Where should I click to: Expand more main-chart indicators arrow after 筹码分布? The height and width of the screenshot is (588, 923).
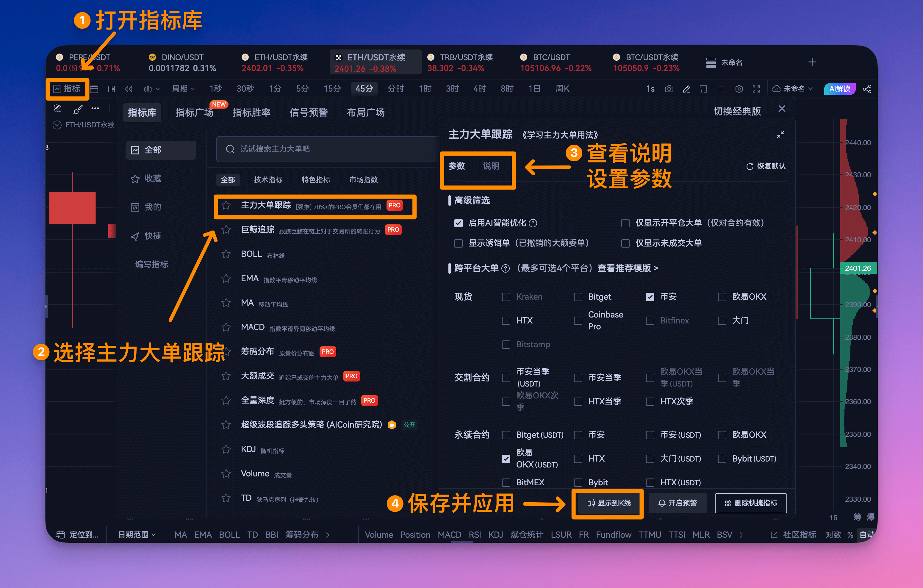[x=328, y=535]
